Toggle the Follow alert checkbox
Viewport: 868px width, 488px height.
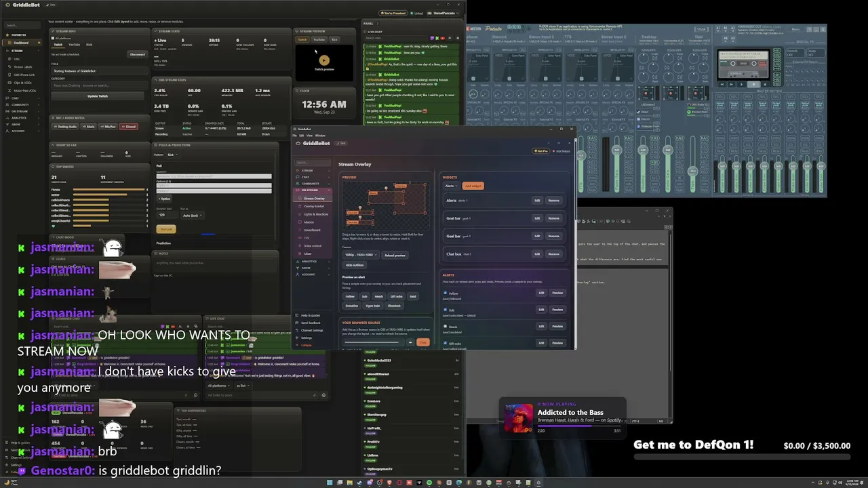[446, 293]
